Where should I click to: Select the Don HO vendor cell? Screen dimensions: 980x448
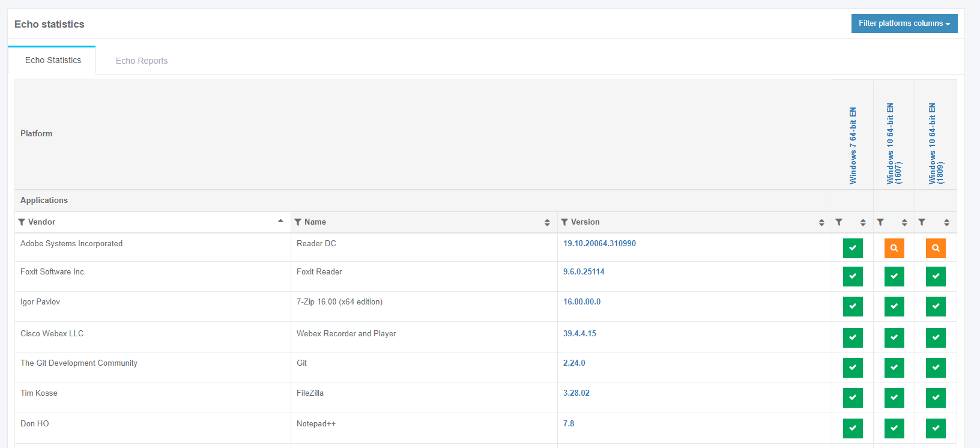click(x=153, y=428)
